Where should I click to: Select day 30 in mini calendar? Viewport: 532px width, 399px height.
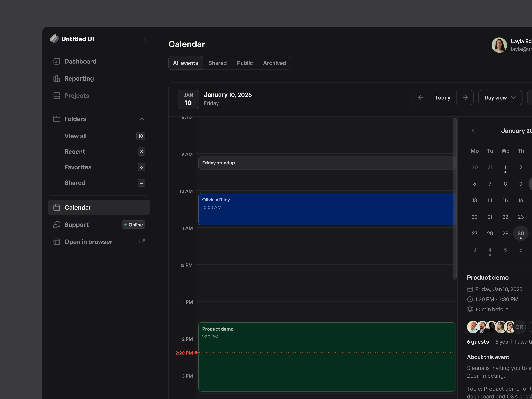click(521, 233)
